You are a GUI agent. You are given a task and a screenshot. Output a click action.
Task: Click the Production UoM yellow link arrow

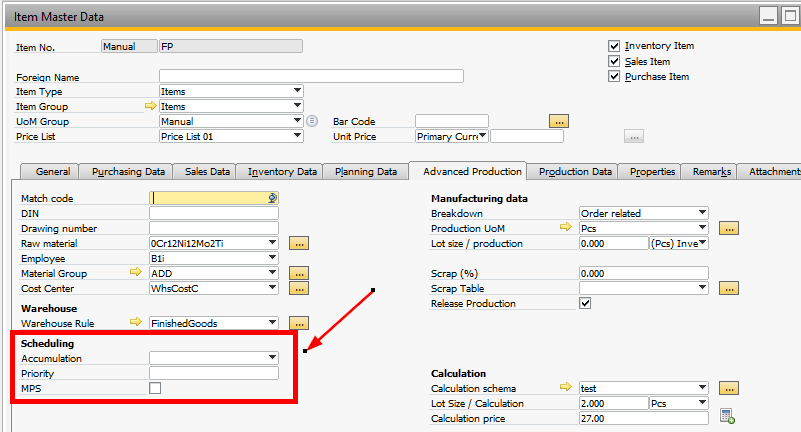tap(567, 228)
